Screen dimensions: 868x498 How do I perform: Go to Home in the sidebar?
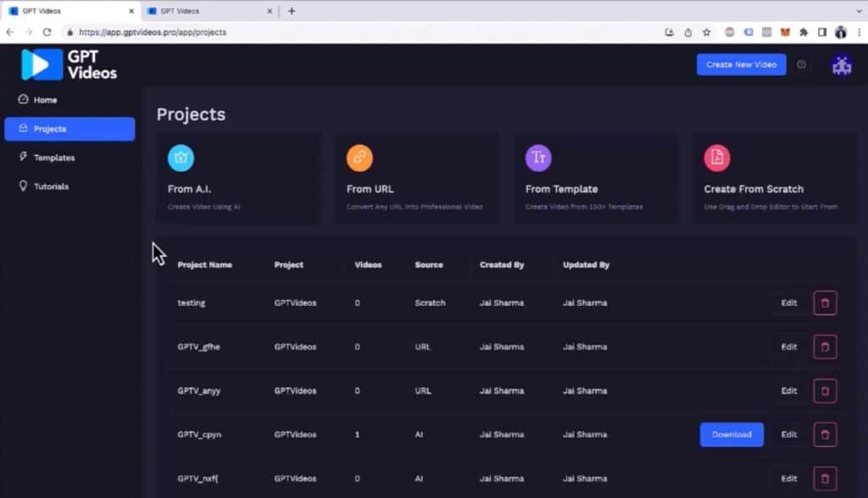45,100
